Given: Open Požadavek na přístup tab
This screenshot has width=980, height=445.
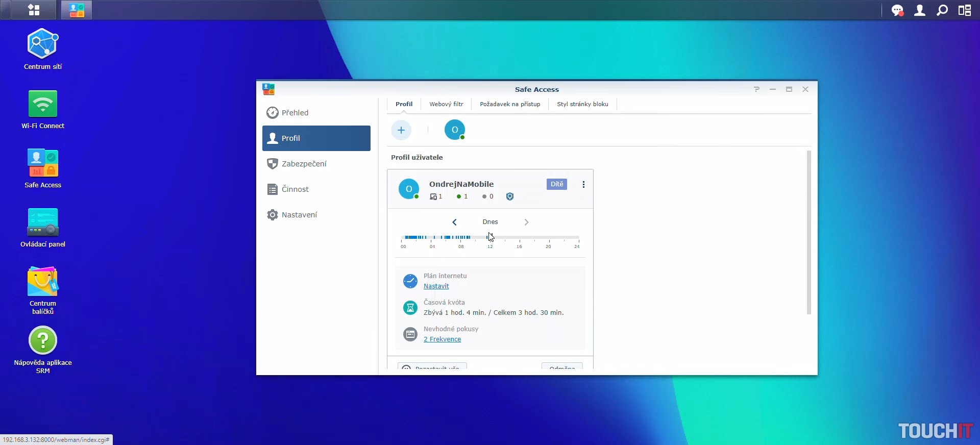Looking at the screenshot, I should click(509, 104).
